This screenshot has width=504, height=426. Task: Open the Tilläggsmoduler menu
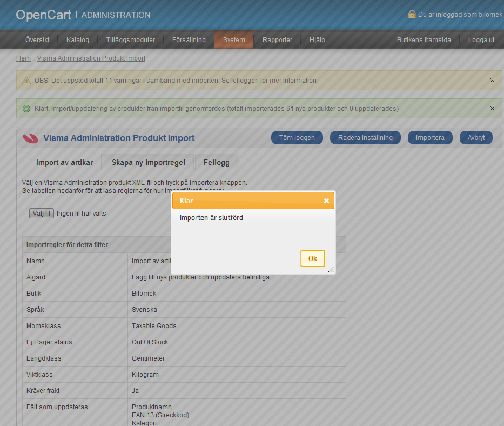[131, 40]
